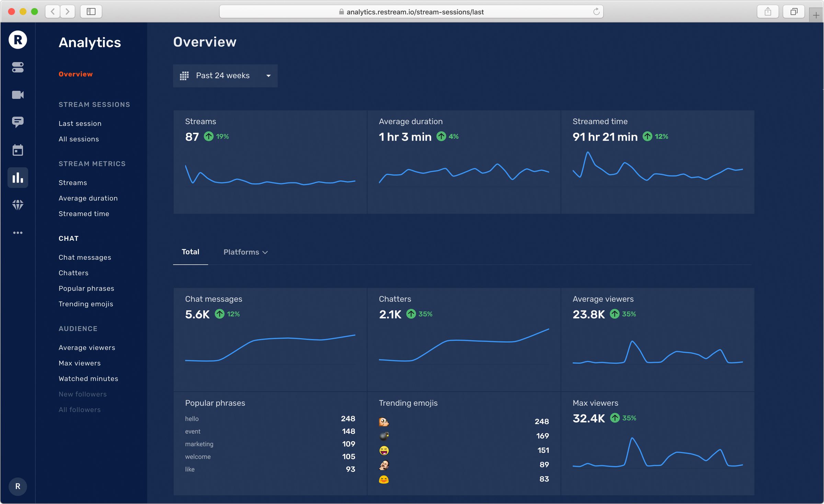Click the Streams chart card
Viewport: 824px width, 504px height.
point(270,162)
